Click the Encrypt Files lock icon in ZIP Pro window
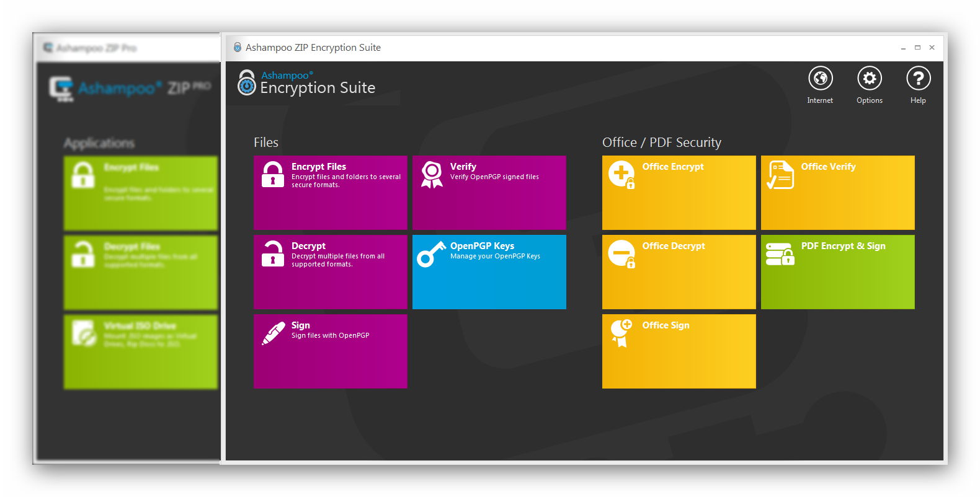Screen dimensions: 980x497 83,175
